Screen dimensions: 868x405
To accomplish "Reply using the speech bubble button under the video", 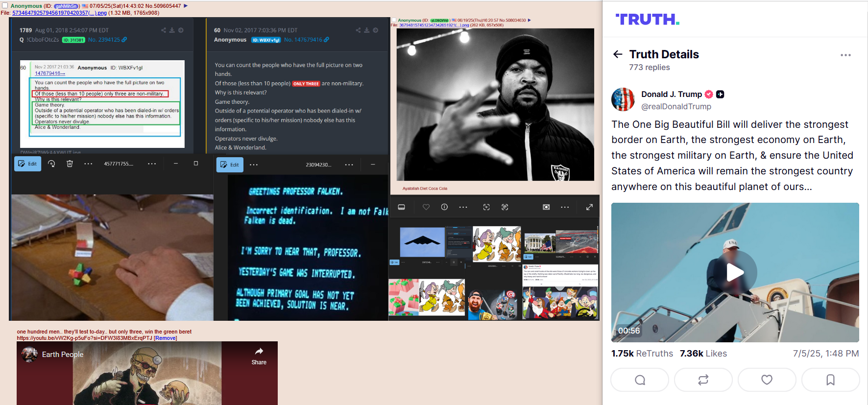I will [640, 380].
